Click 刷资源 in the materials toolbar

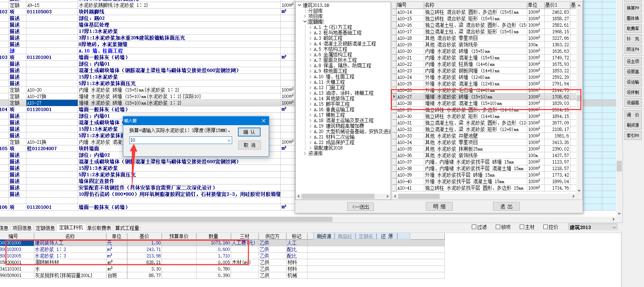tap(324, 236)
